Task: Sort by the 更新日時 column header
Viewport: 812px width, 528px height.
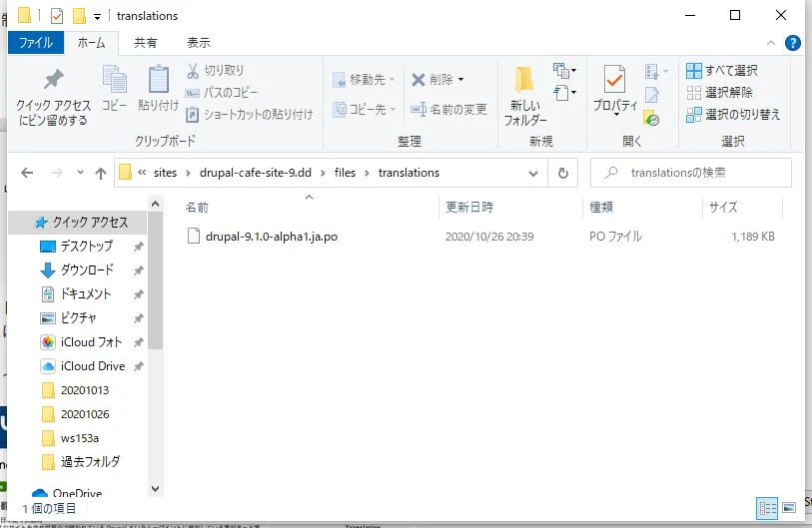Action: (x=510, y=208)
